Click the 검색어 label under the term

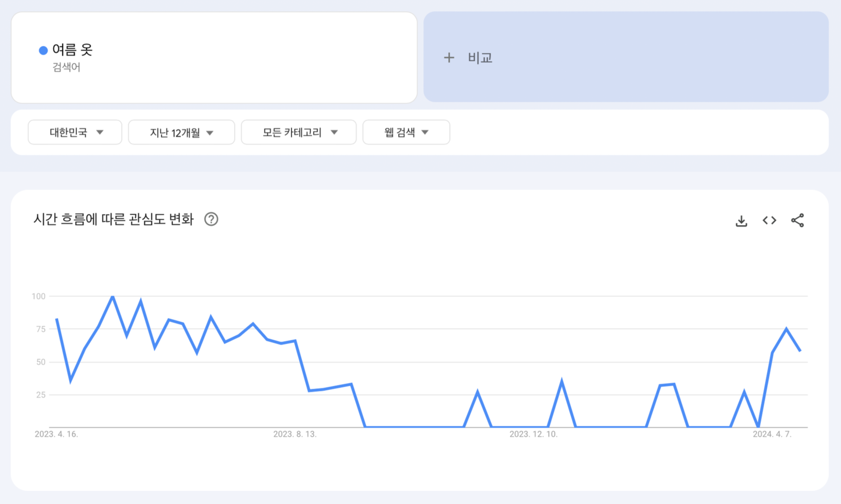(x=66, y=68)
